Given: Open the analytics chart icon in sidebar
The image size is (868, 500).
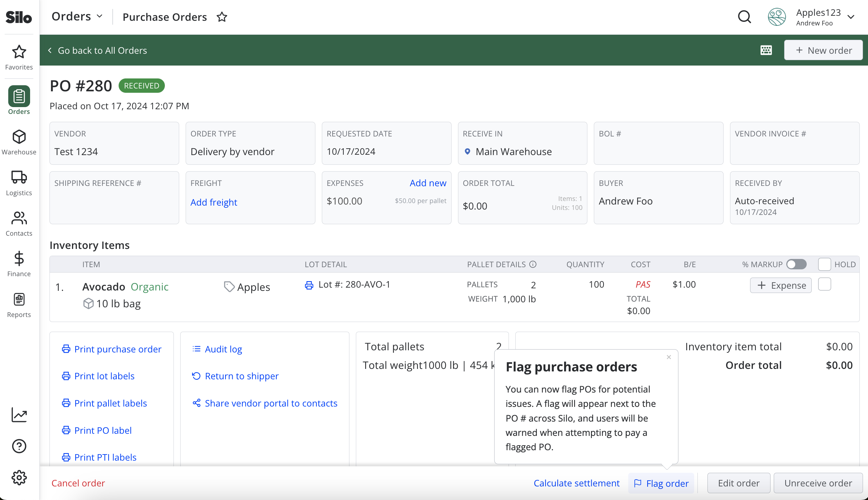Looking at the screenshot, I should coord(19,415).
